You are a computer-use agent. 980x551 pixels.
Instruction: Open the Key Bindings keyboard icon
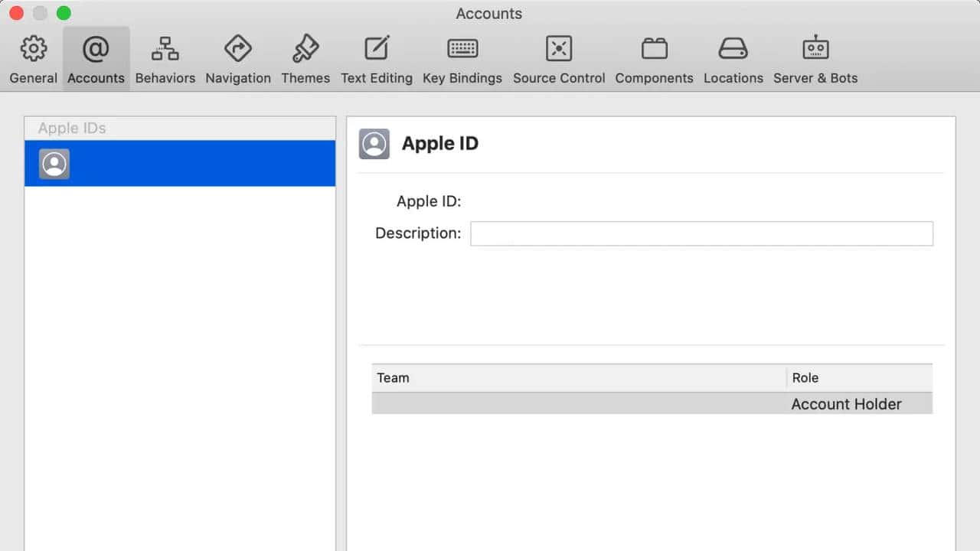coord(462,47)
